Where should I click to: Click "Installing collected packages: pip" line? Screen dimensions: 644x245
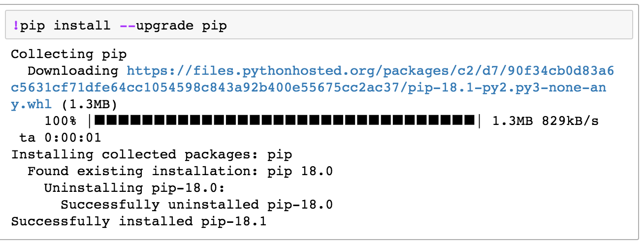point(152,154)
